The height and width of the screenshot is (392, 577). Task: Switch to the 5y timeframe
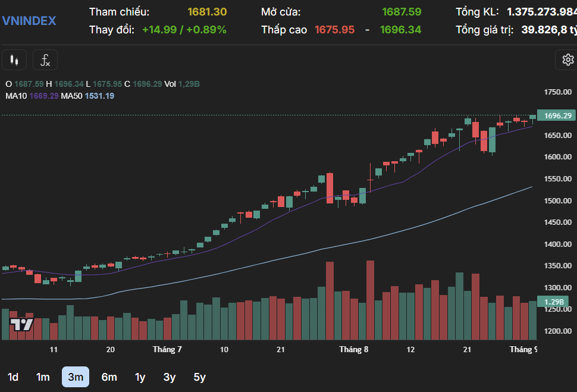click(200, 377)
